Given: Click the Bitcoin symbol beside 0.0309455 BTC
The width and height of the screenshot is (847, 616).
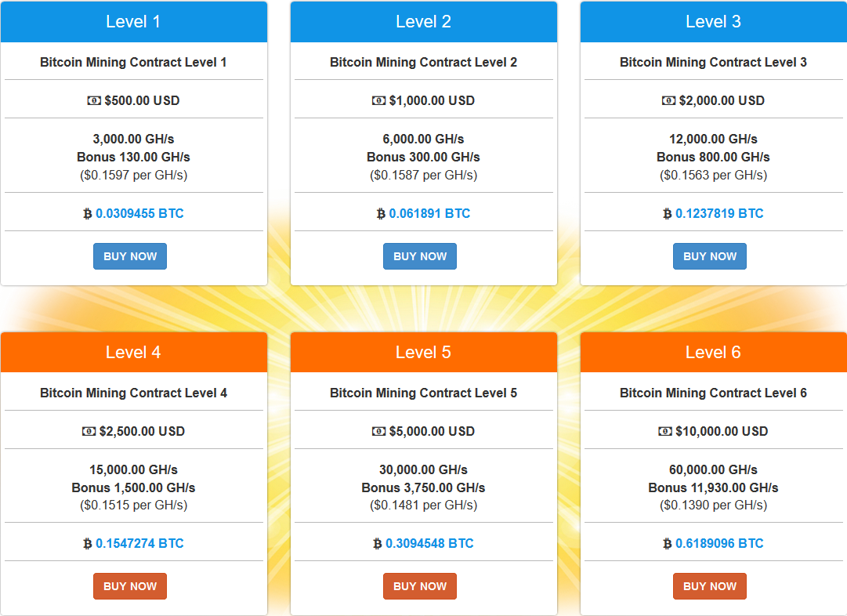Looking at the screenshot, I should [88, 214].
